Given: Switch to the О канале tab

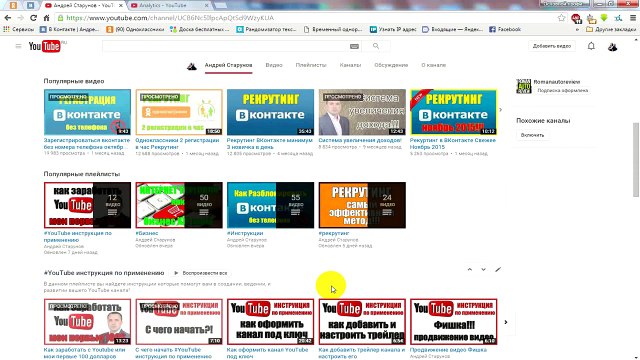Looking at the screenshot, I should (x=434, y=65).
